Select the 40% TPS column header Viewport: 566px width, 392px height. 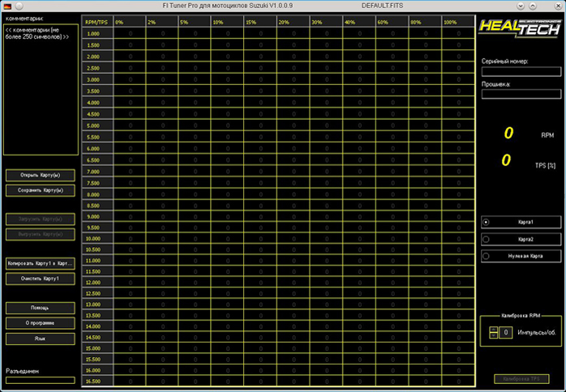click(x=358, y=22)
